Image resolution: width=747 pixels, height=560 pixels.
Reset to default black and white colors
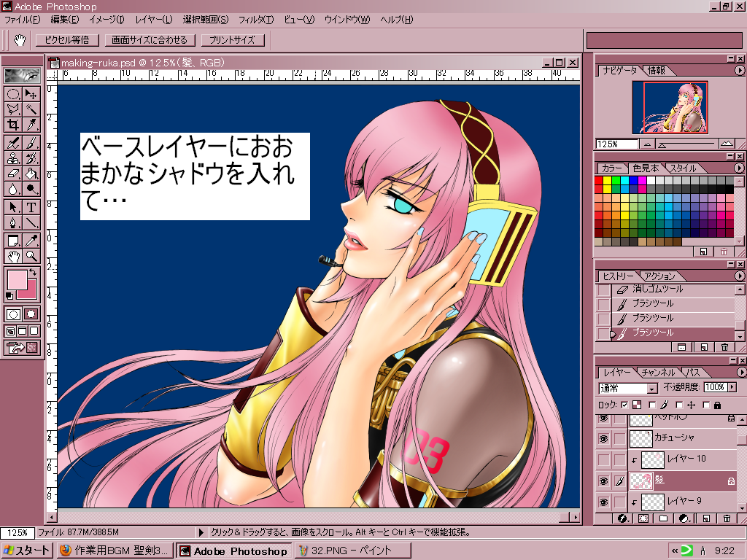(9, 296)
